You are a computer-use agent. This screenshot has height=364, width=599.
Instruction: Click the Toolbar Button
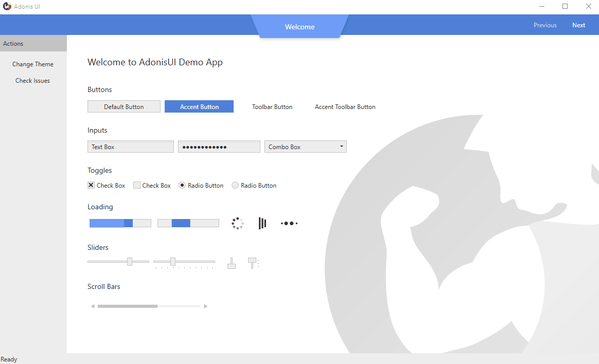pos(272,107)
